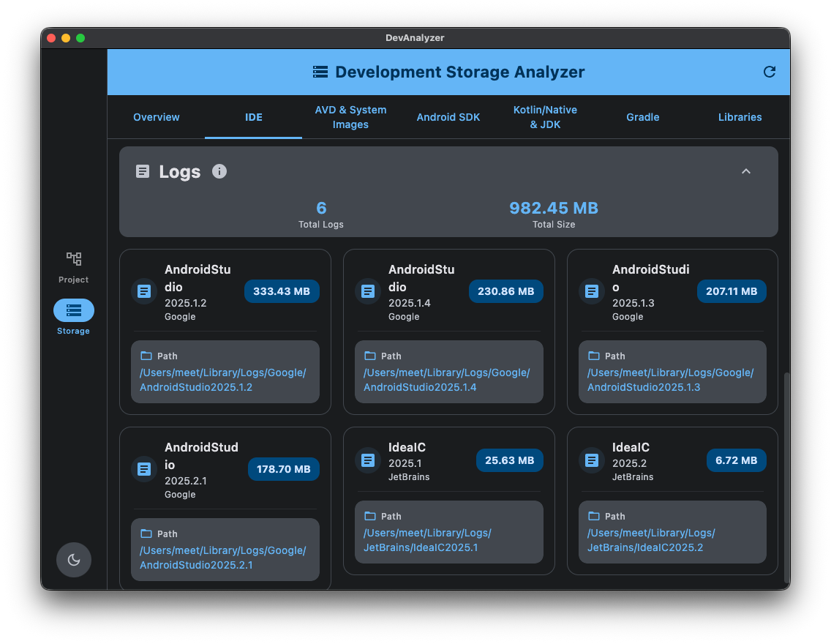Open path ending AndroidStudio2025.1.3

(670, 380)
